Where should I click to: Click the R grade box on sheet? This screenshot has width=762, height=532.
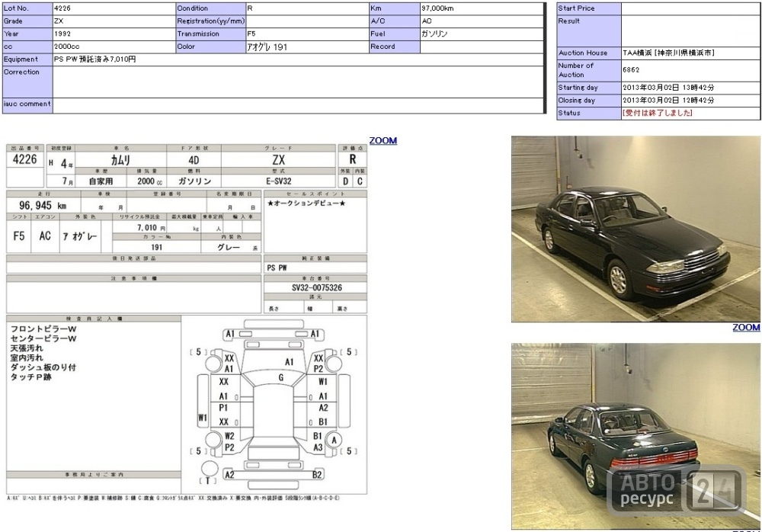(352, 159)
